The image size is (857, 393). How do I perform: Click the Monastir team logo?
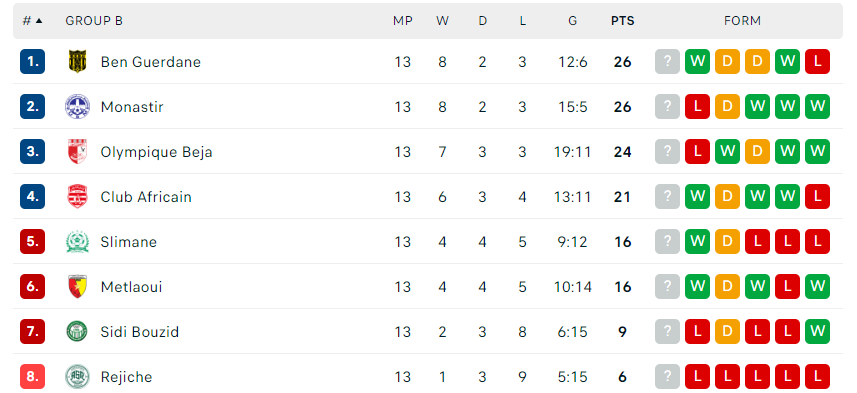[77, 107]
